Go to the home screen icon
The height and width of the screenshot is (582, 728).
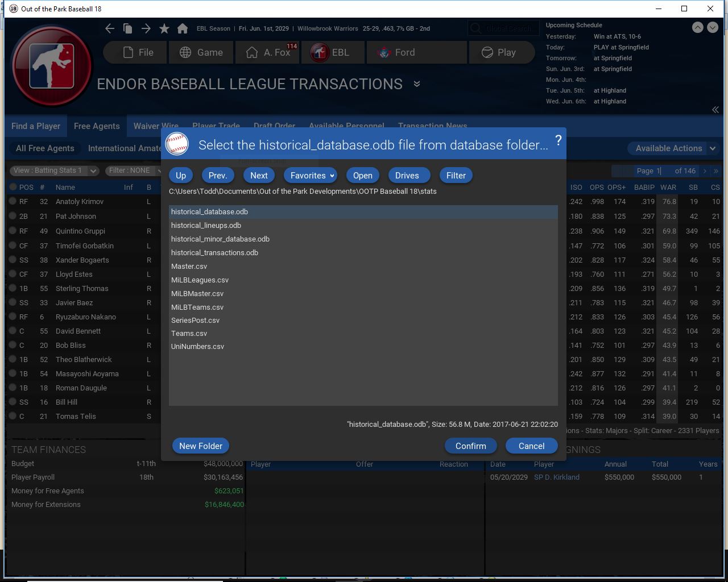click(183, 28)
